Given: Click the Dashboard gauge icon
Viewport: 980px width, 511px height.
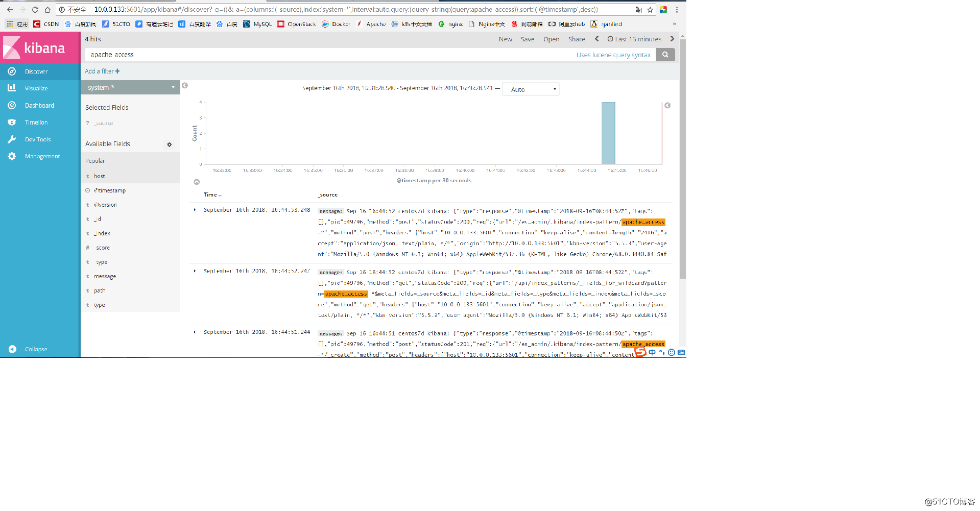Looking at the screenshot, I should [x=12, y=105].
